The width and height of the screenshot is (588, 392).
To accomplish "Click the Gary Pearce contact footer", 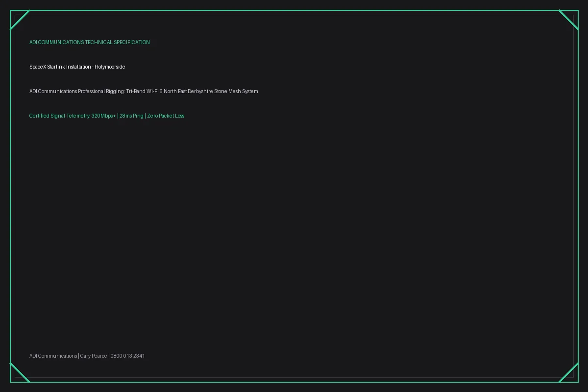I will tap(87, 356).
